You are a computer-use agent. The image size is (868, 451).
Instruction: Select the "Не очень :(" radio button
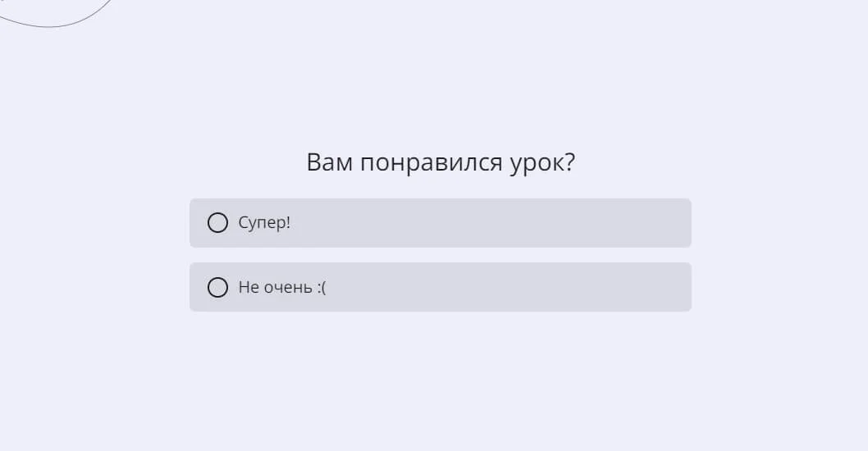(217, 287)
